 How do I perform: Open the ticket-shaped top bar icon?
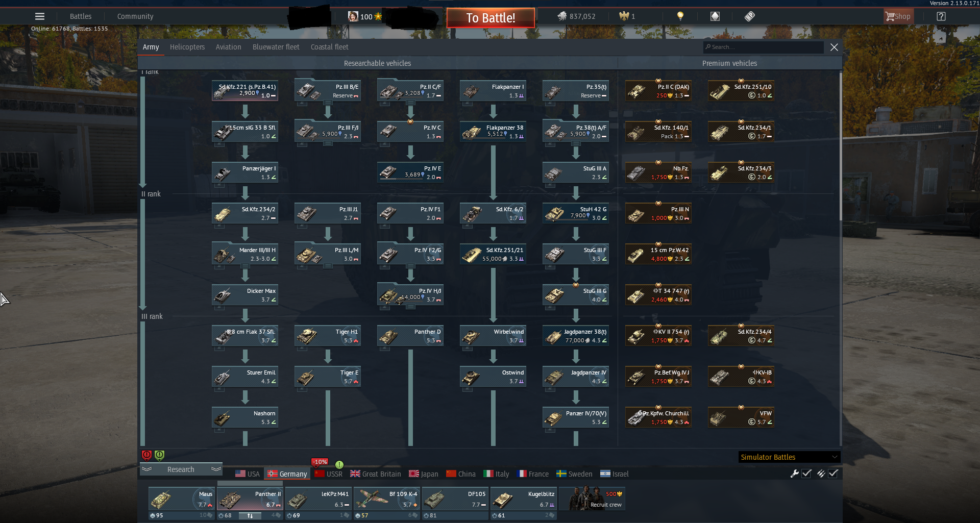pyautogui.click(x=749, y=16)
